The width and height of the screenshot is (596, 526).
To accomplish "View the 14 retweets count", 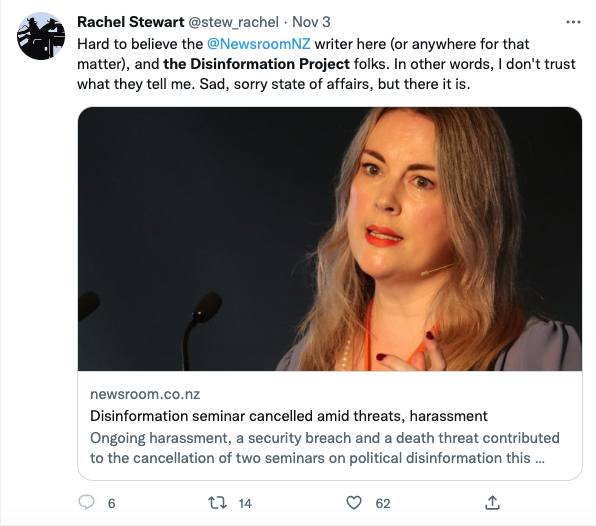I will (245, 503).
